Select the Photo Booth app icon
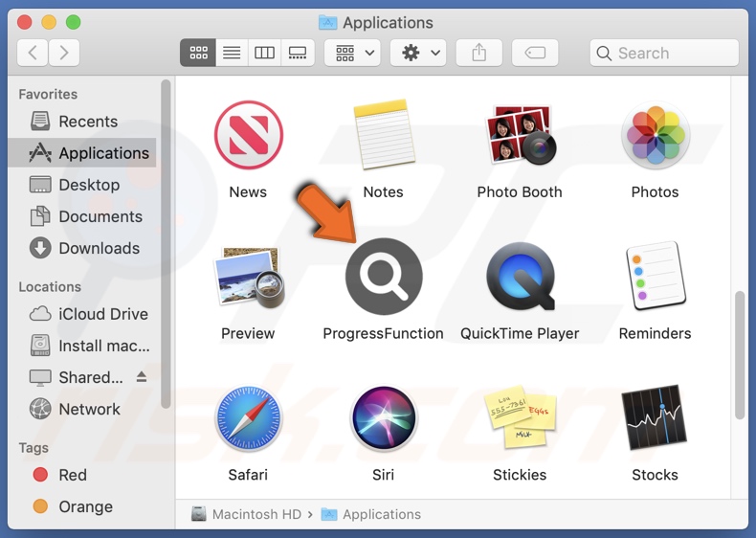Screen dimensions: 756x538 click(x=520, y=135)
